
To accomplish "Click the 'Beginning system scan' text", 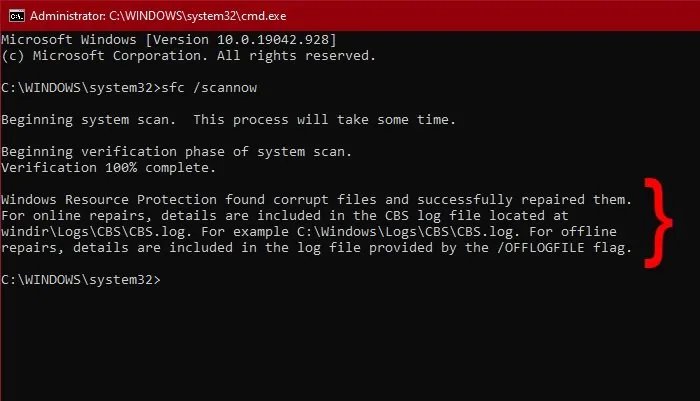I will pos(88,120).
